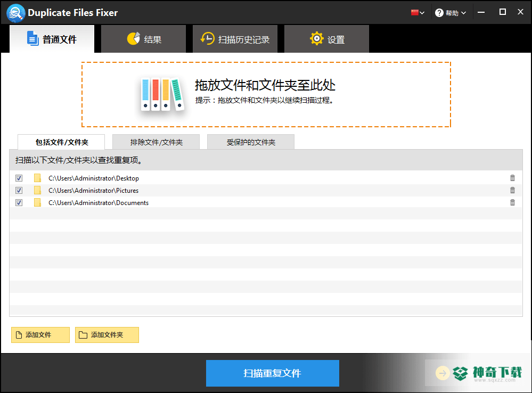Click the clock history icon
This screenshot has height=393, width=532.
click(207, 39)
